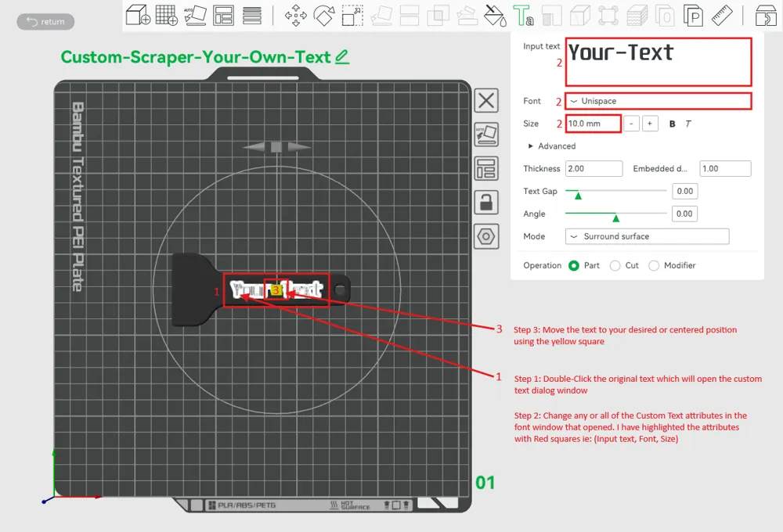Click the Thickness field showing 2.00
Image resolution: width=783 pixels, height=532 pixels.
point(594,169)
